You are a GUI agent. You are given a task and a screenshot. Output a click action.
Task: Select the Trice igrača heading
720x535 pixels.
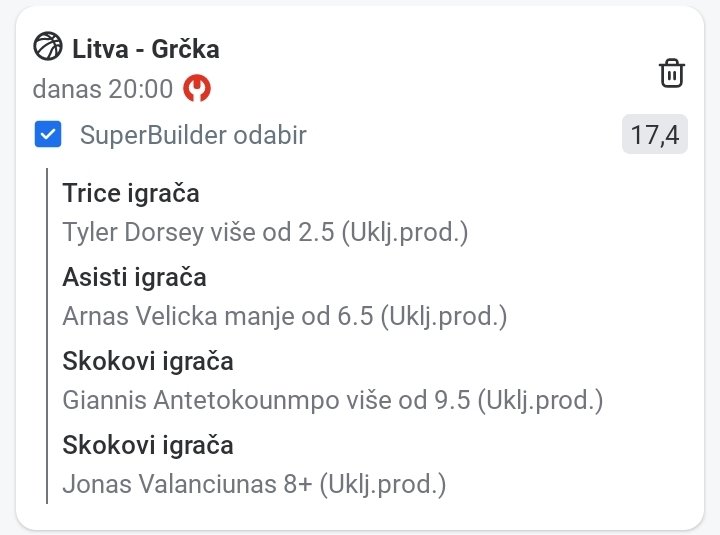point(131,193)
